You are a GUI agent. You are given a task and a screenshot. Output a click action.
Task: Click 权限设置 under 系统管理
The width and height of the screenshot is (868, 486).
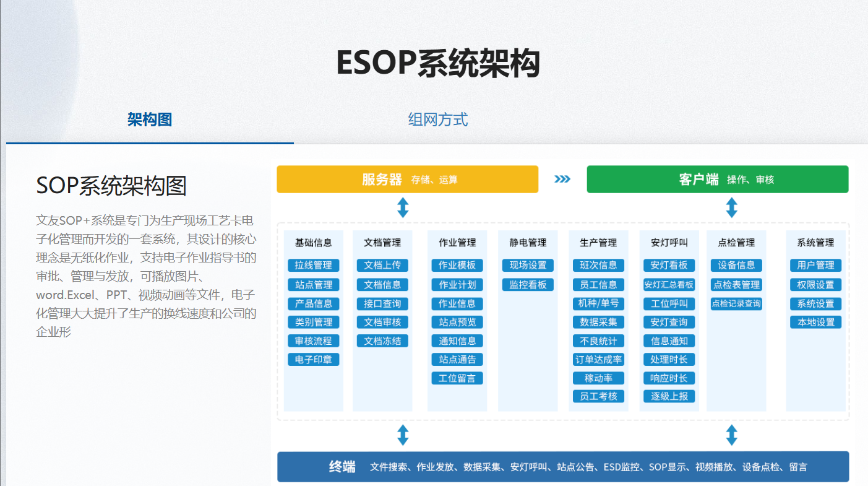coord(815,285)
